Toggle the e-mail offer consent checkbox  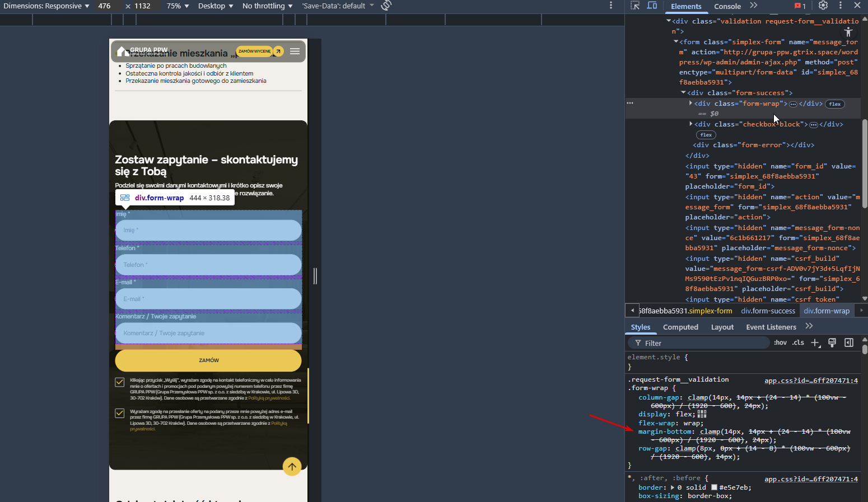120,413
